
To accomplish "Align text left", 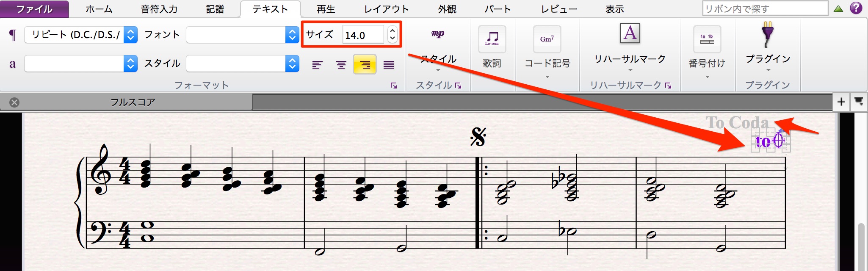I will (x=317, y=65).
